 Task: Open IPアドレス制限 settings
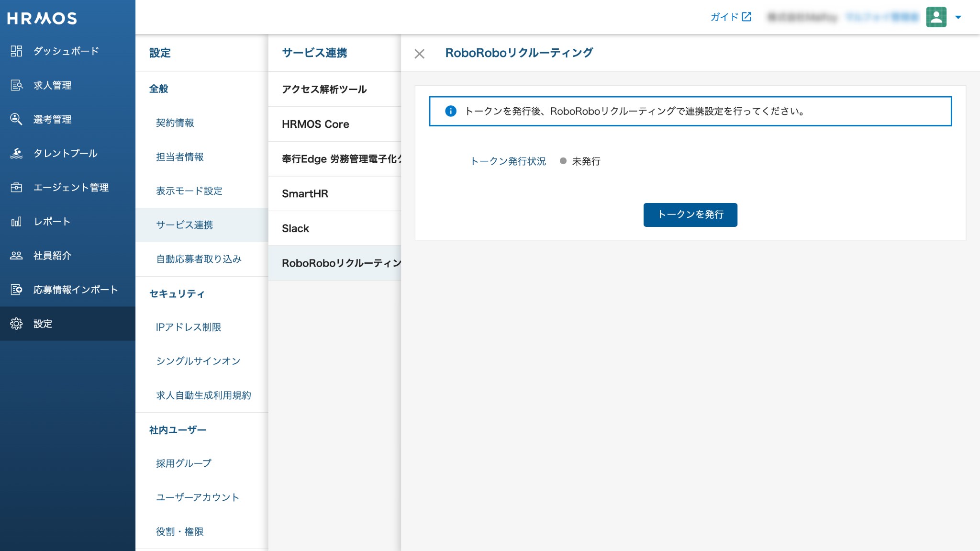coord(201,327)
